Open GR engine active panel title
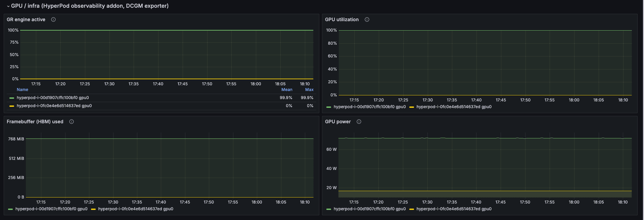Viewport: 644px width, 220px height. pos(26,19)
